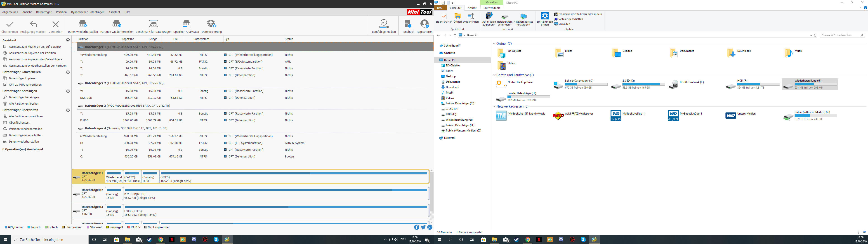Click the Übernehmen checkmark icon

(x=10, y=24)
